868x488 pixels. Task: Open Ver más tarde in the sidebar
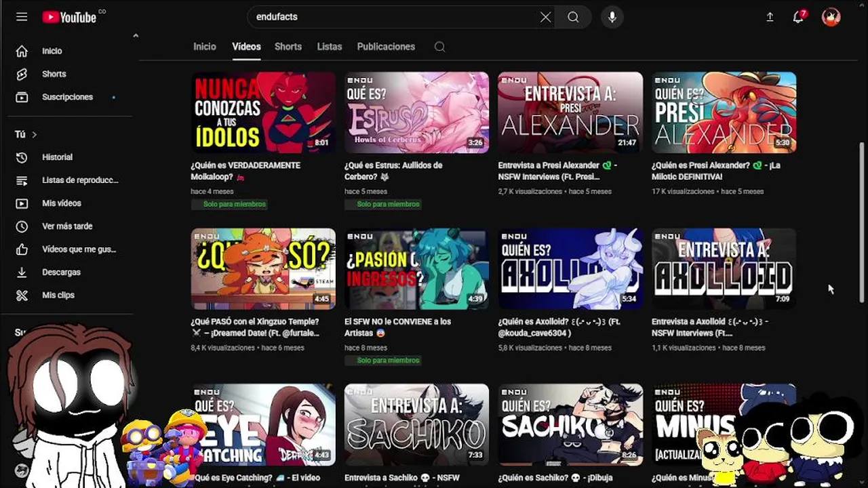pyautogui.click(x=68, y=226)
